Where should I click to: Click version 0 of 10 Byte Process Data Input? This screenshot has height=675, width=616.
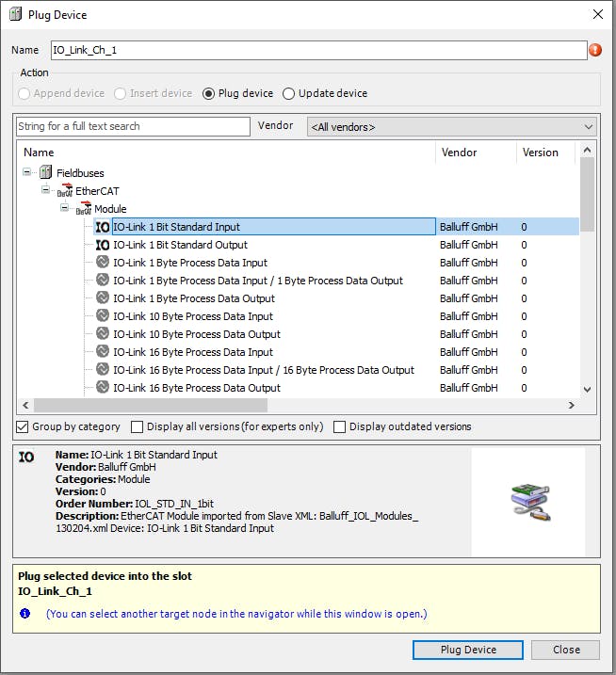[524, 316]
